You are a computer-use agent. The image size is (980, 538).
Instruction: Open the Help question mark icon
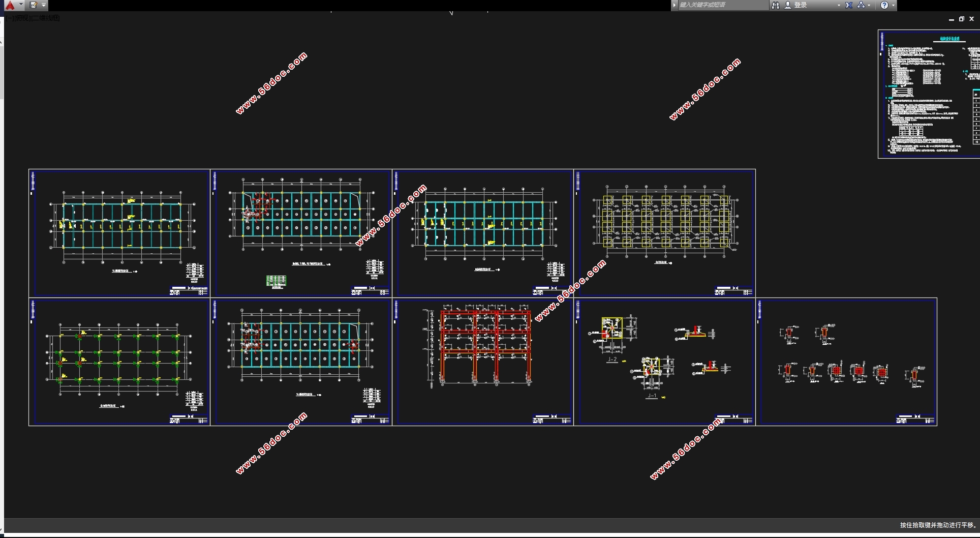[x=884, y=5]
